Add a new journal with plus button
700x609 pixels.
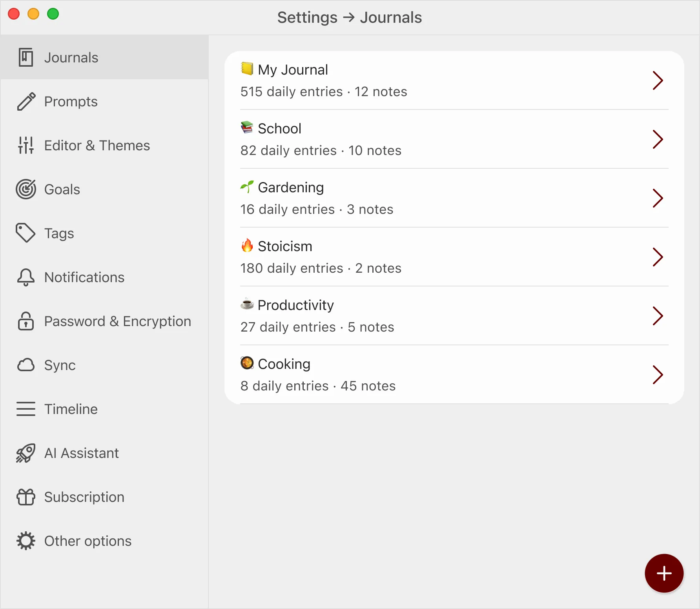(x=664, y=573)
